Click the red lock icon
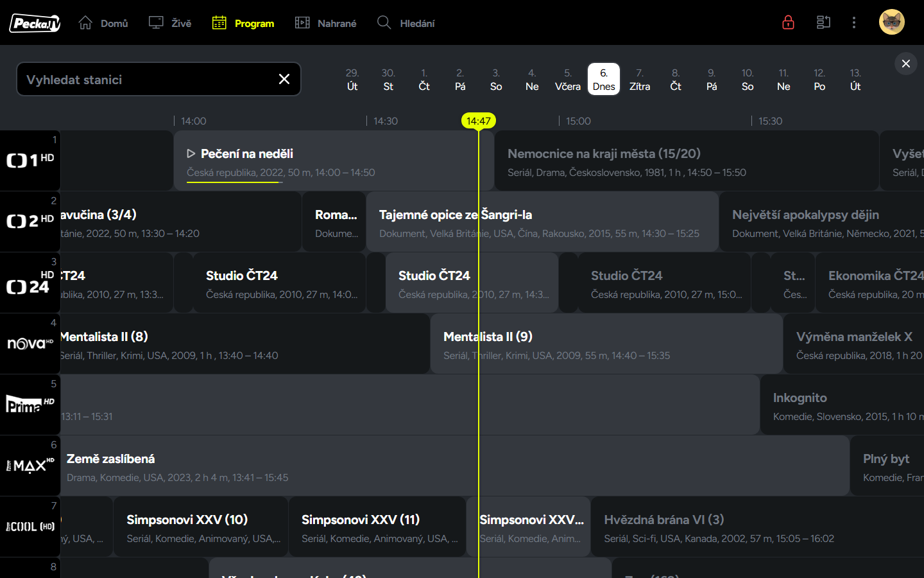Viewport: 924px width, 578px height. [789, 22]
